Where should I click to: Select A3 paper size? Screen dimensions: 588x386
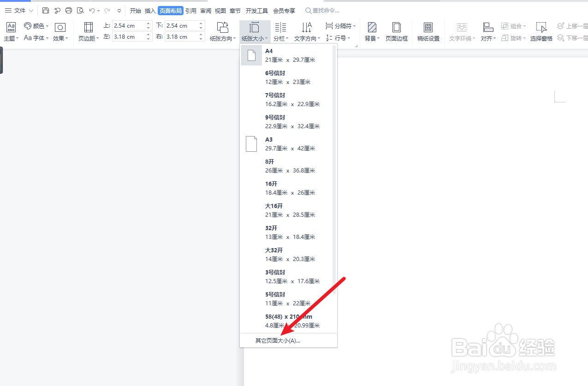pos(286,144)
